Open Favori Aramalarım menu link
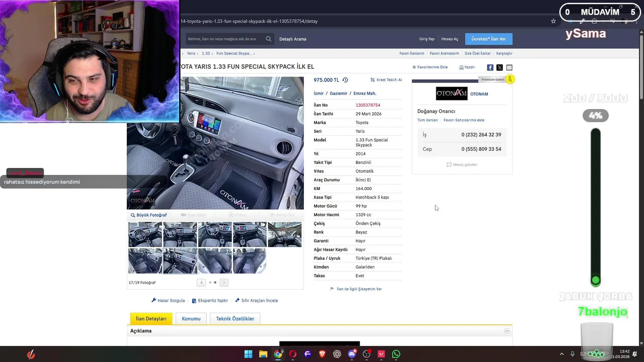Viewport: 644px width, 362px height. pyautogui.click(x=444, y=53)
